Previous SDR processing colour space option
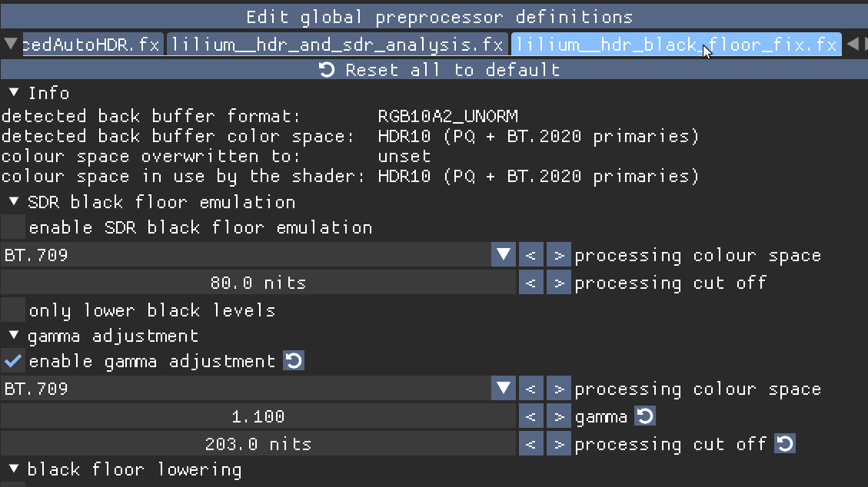The image size is (868, 487). pos(531,255)
